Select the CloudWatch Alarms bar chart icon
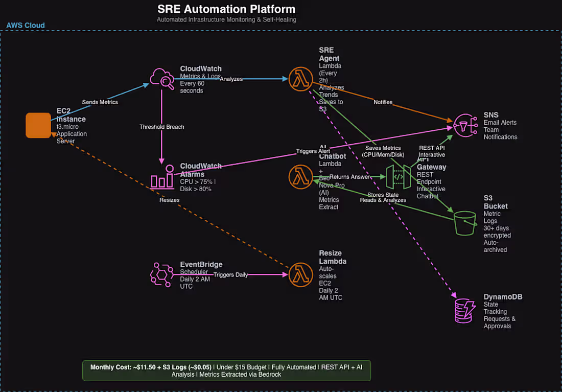 [162, 176]
